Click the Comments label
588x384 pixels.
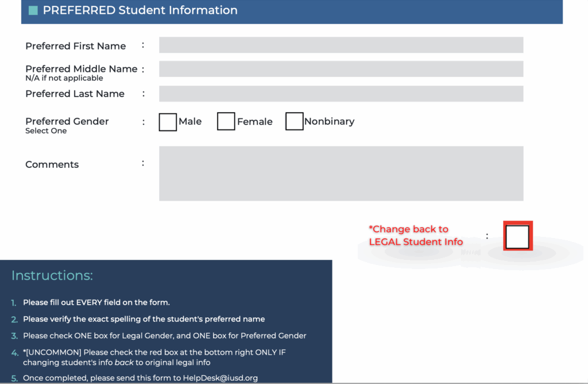coord(52,164)
